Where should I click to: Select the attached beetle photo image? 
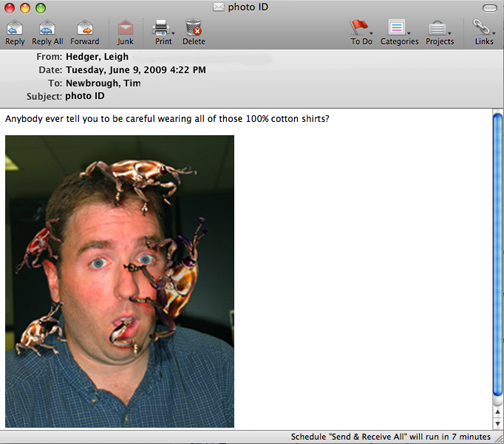(x=119, y=281)
